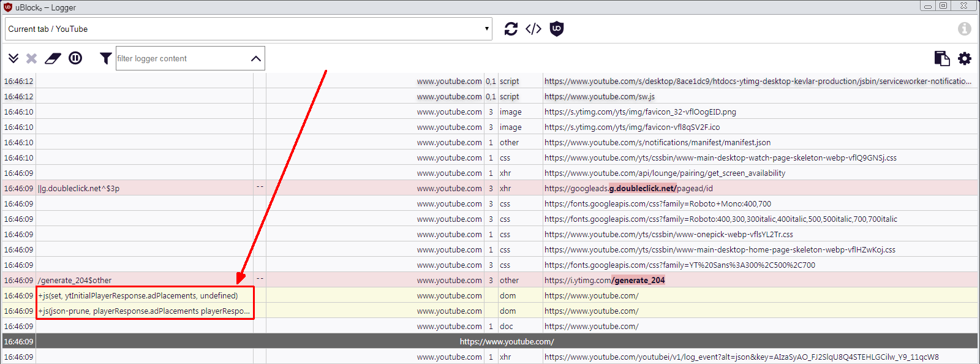The height and width of the screenshot is (364, 980).
Task: Click the 16:46:12 timestamp of sw.js row
Action: [x=19, y=96]
